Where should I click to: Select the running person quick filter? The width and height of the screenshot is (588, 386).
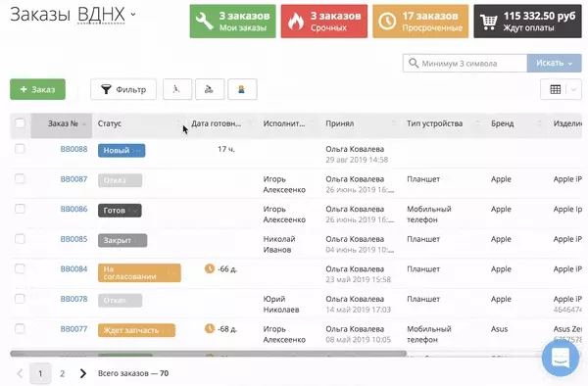tap(177, 89)
